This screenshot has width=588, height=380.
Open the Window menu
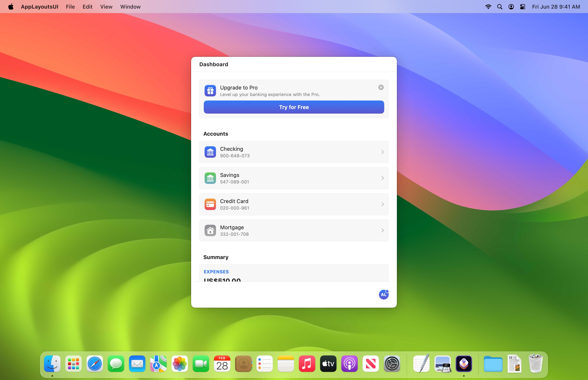click(130, 7)
